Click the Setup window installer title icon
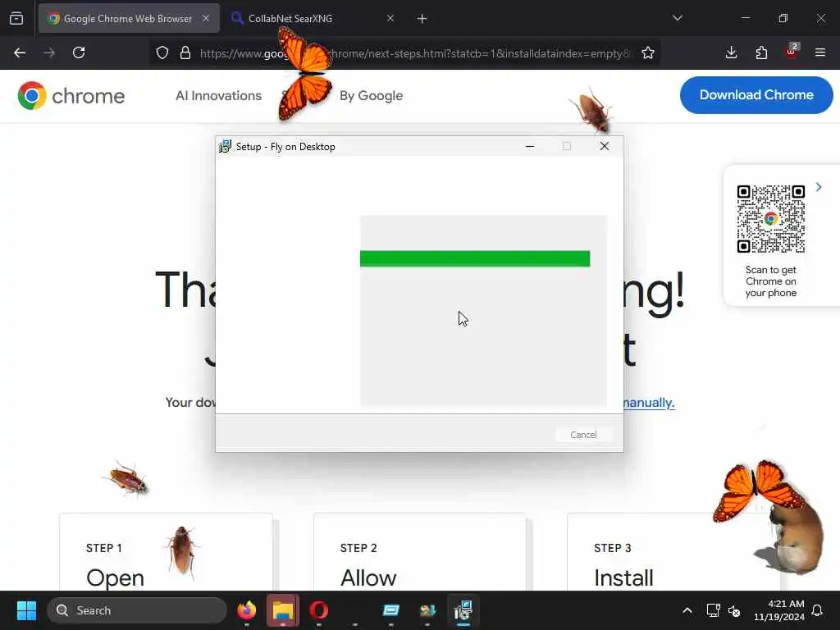The width and height of the screenshot is (840, 630). click(225, 146)
